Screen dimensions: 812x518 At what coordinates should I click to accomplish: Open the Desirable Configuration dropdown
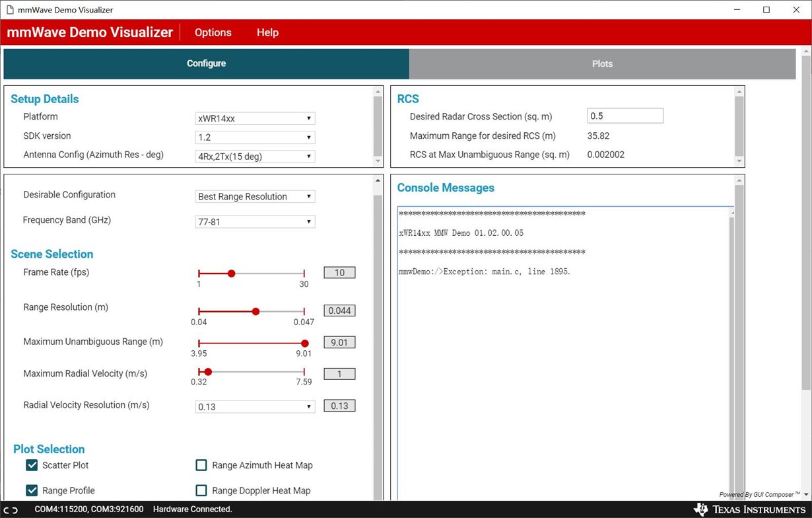click(x=255, y=196)
